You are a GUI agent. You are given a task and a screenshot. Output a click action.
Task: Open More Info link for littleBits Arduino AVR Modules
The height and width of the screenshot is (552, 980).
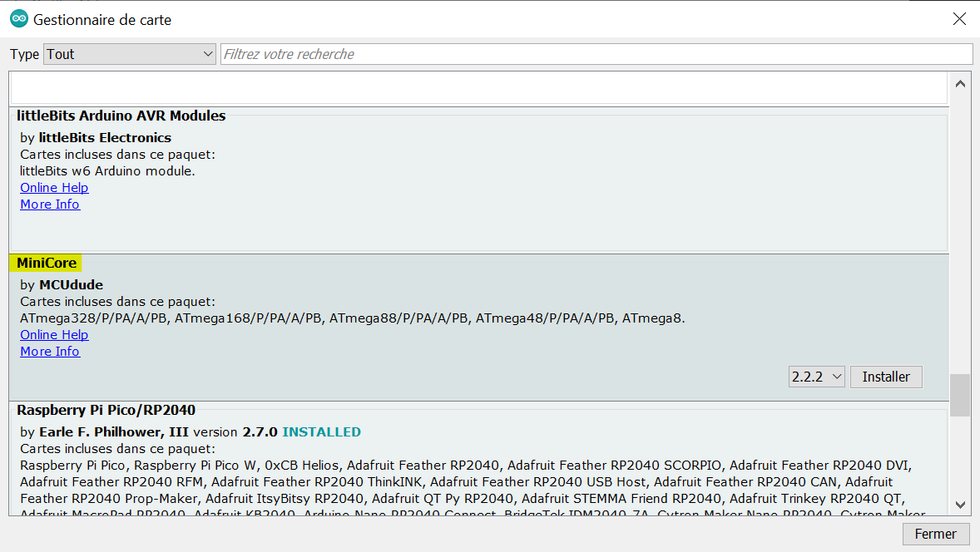50,205
